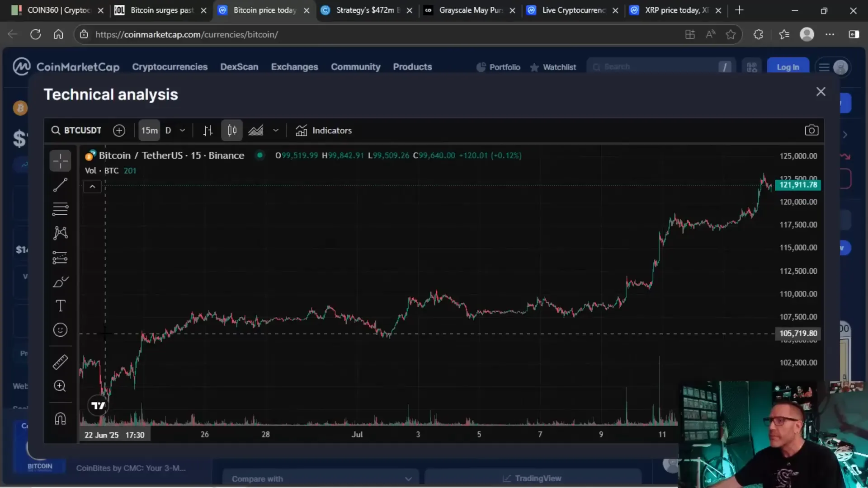The height and width of the screenshot is (488, 868).
Task: Open the hamburger profile menu
Action: pos(833,67)
